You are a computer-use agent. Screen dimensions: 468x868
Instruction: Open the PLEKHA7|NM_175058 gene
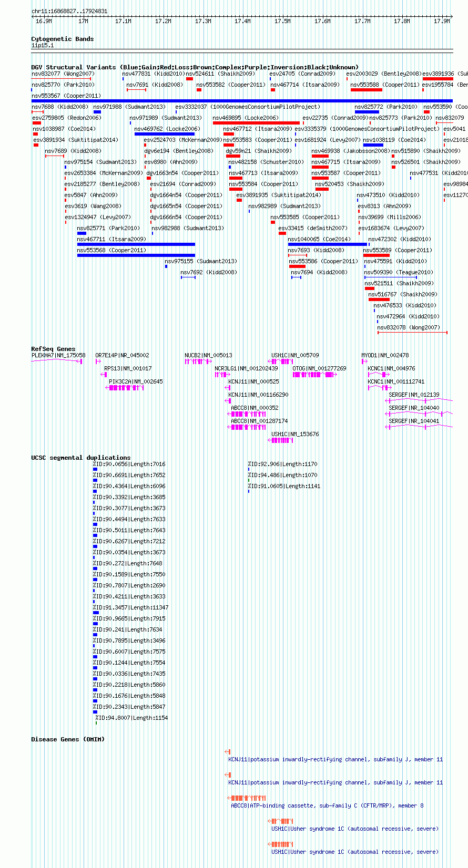58,355
